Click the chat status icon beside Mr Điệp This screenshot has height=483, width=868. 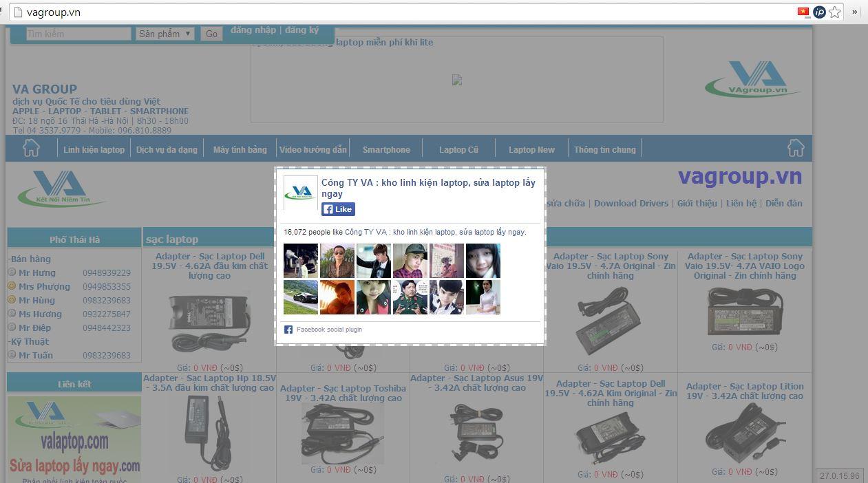click(12, 328)
